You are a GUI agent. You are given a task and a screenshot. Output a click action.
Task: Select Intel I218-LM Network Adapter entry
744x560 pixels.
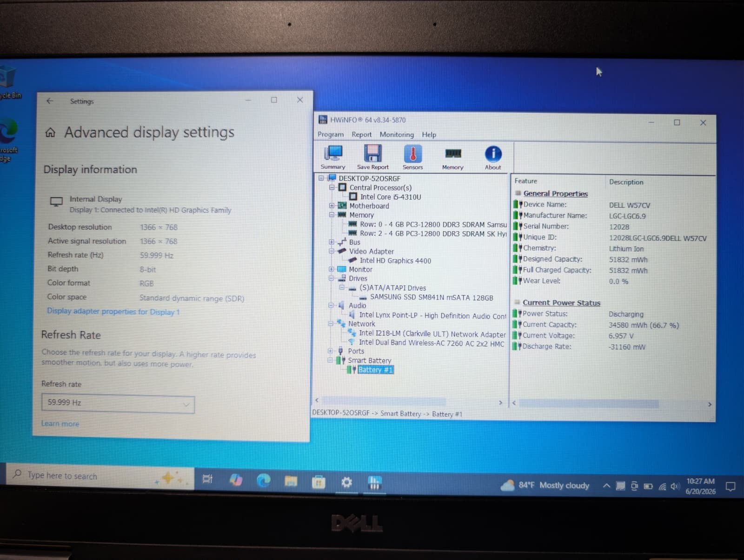(x=432, y=334)
